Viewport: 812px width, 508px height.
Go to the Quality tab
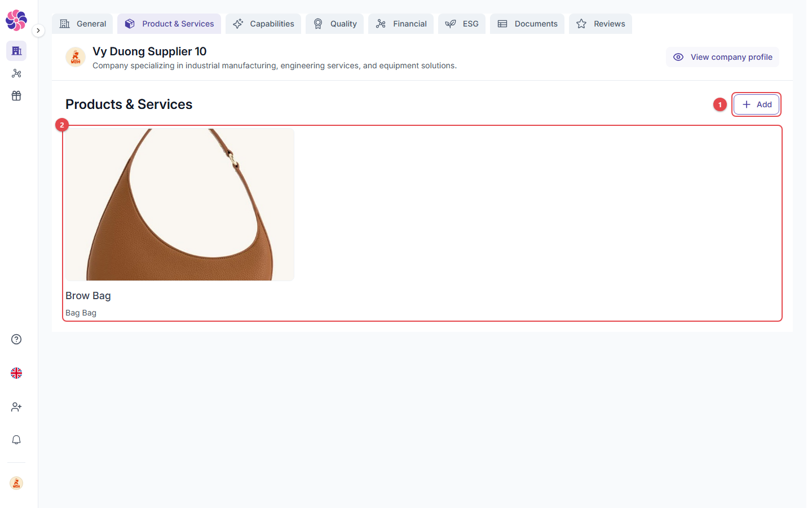[335, 24]
